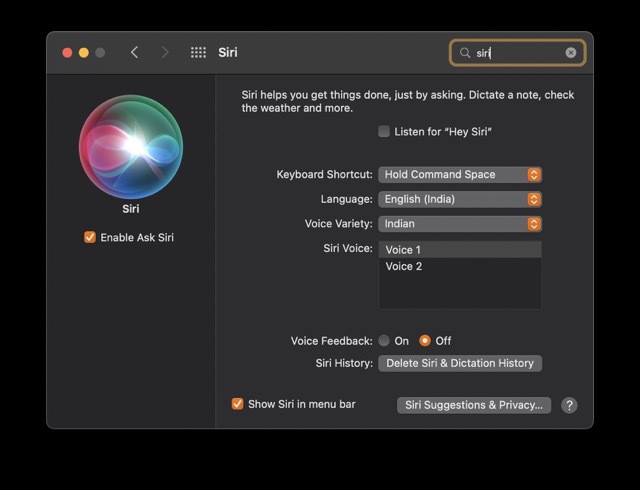The width and height of the screenshot is (640, 490).
Task: Click the magnifying glass search icon
Action: click(x=465, y=53)
